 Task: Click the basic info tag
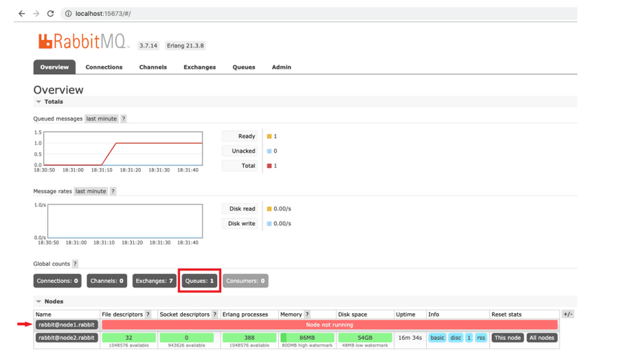437,338
